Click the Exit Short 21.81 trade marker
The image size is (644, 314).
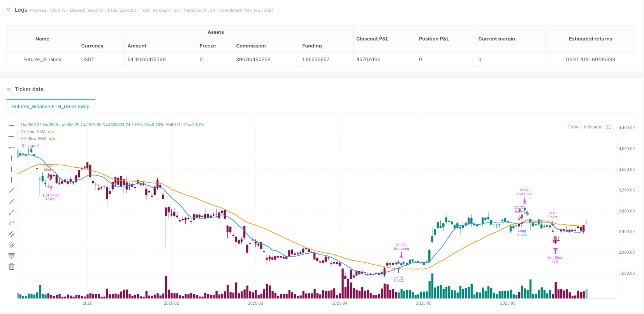point(555,258)
